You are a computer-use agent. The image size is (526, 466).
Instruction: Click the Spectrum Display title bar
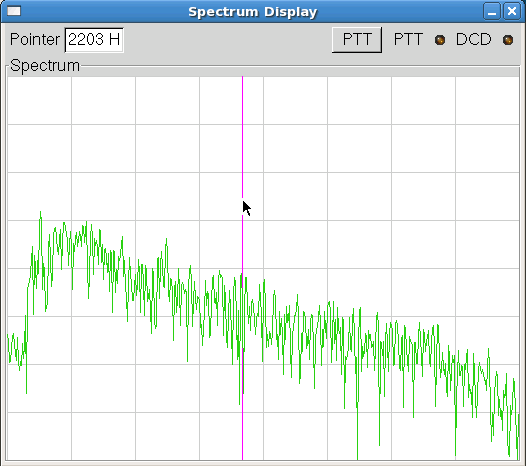pos(252,12)
